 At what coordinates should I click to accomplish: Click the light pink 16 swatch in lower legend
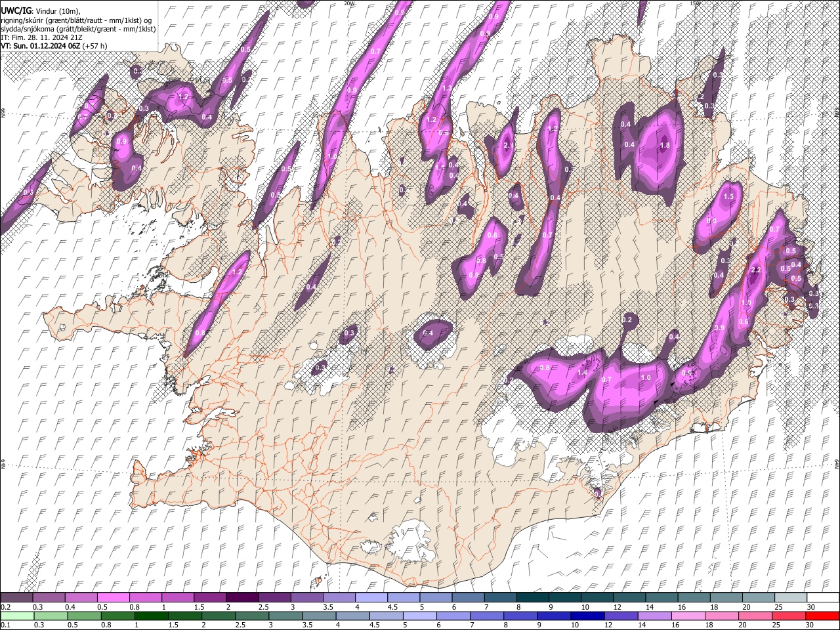coord(688,616)
